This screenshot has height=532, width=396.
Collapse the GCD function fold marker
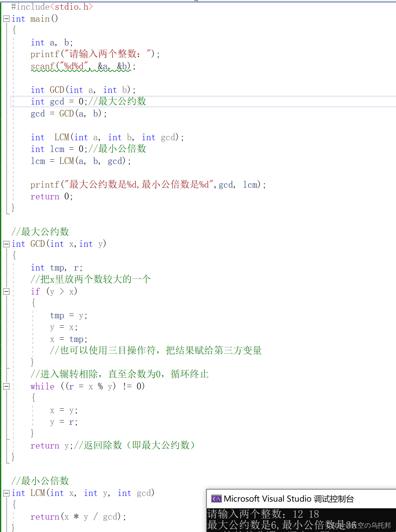coord(6,244)
